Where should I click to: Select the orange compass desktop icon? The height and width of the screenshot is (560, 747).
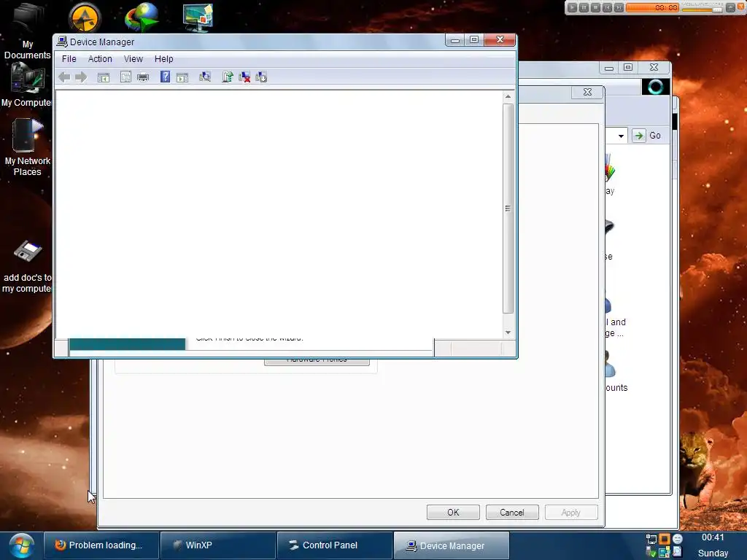pyautogui.click(x=85, y=17)
